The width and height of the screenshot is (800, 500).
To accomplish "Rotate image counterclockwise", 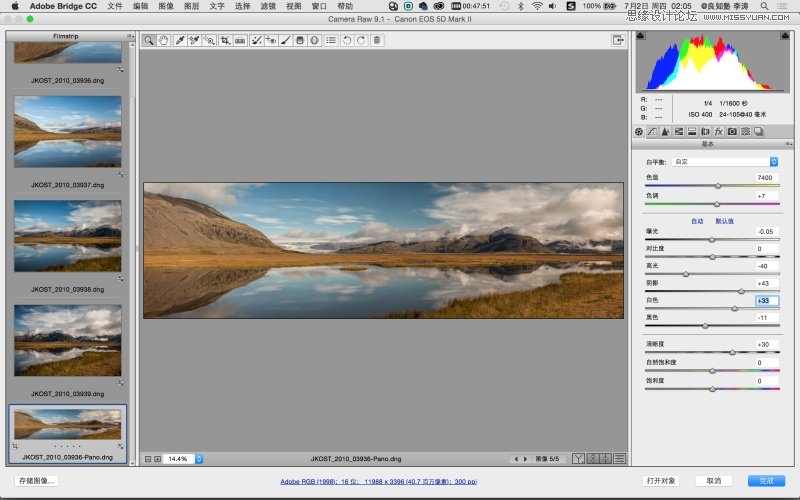I will click(x=347, y=40).
